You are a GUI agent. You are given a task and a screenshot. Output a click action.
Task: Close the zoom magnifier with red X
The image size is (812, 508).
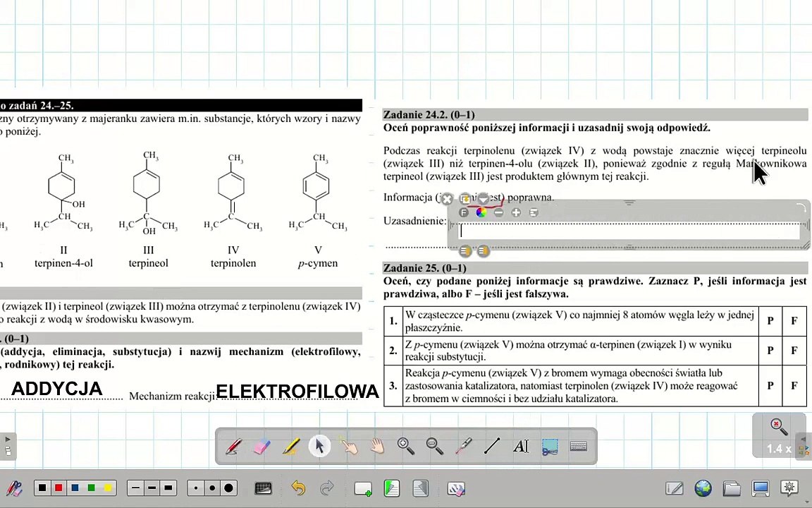point(778,427)
